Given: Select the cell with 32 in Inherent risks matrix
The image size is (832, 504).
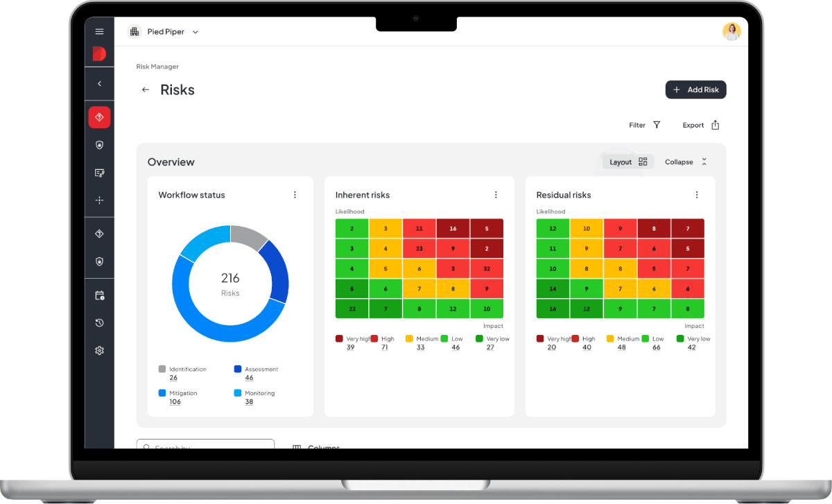Looking at the screenshot, I should coord(487,268).
